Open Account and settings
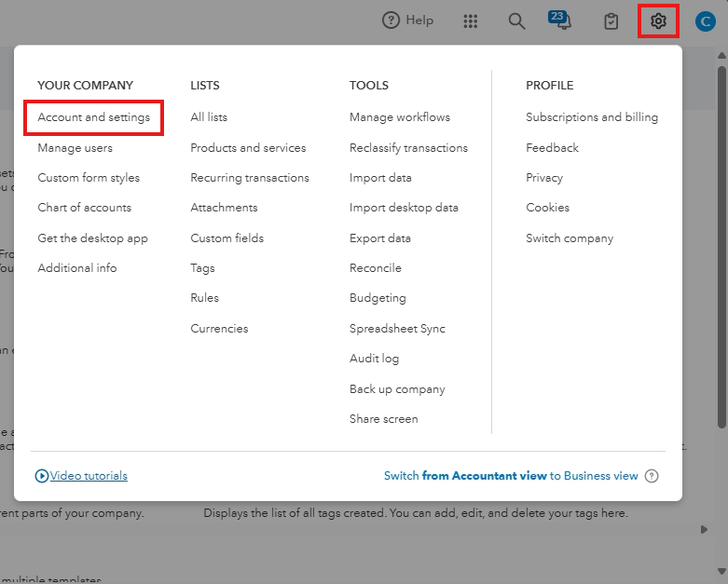 point(93,117)
